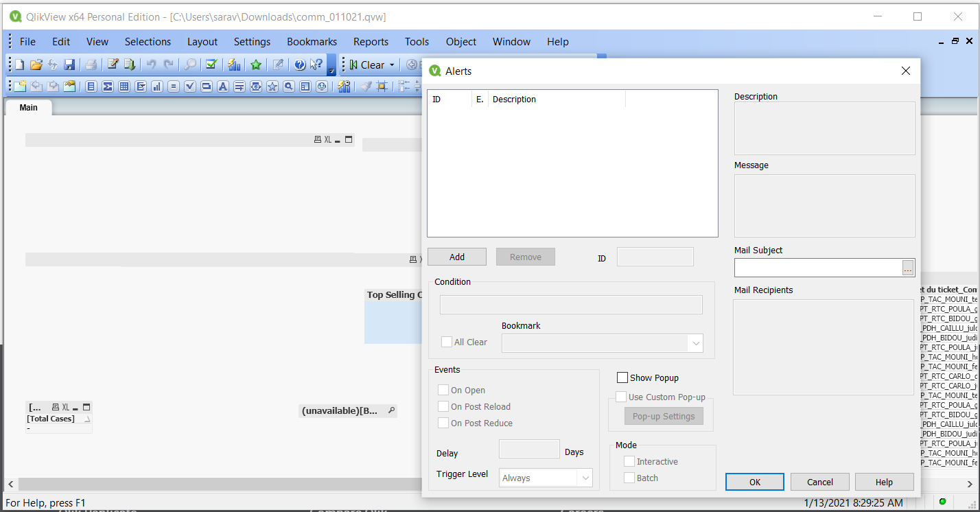Open the Settings menu
Image resolution: width=980 pixels, height=512 pixels.
point(252,42)
